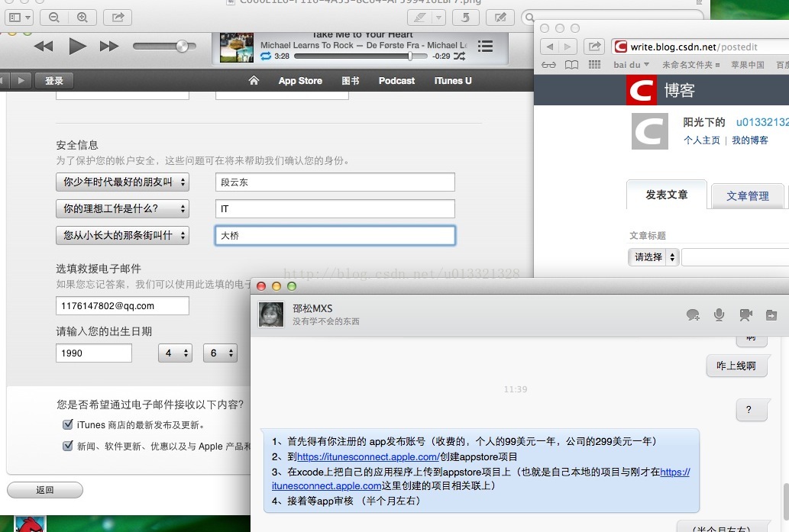Open the Safari Reading List glasses icon
Viewport: 789px width, 532px height.
coord(549,65)
